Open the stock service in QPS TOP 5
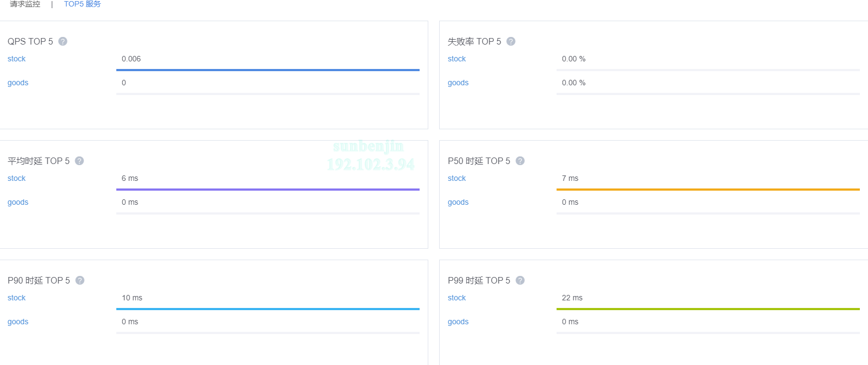Screen dimensions: 868x365 point(16,59)
